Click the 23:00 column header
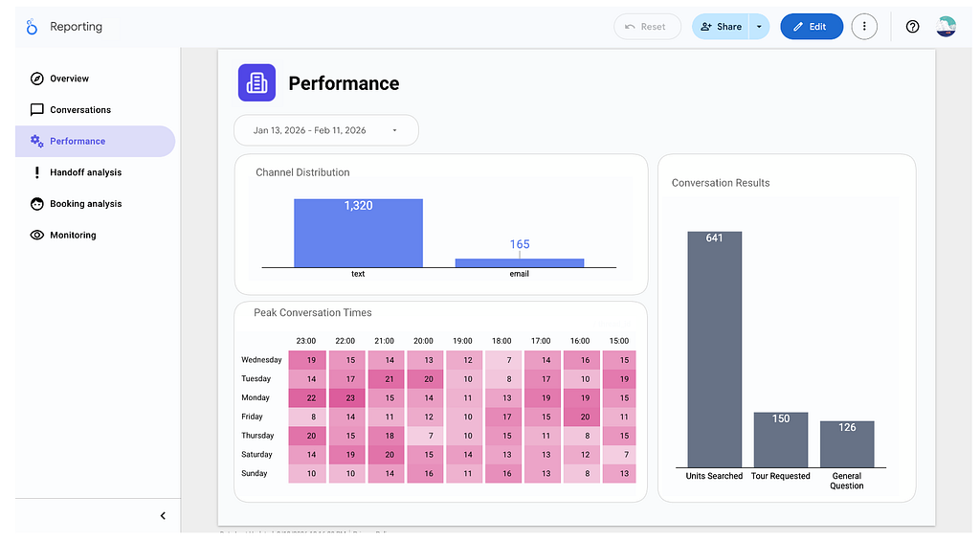The width and height of the screenshot is (980, 542). [305, 341]
